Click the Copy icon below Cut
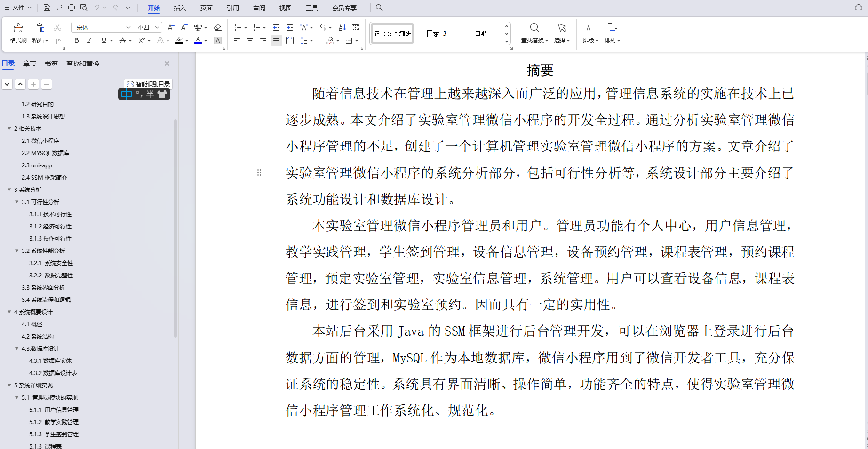The width and height of the screenshot is (868, 449). (x=57, y=40)
